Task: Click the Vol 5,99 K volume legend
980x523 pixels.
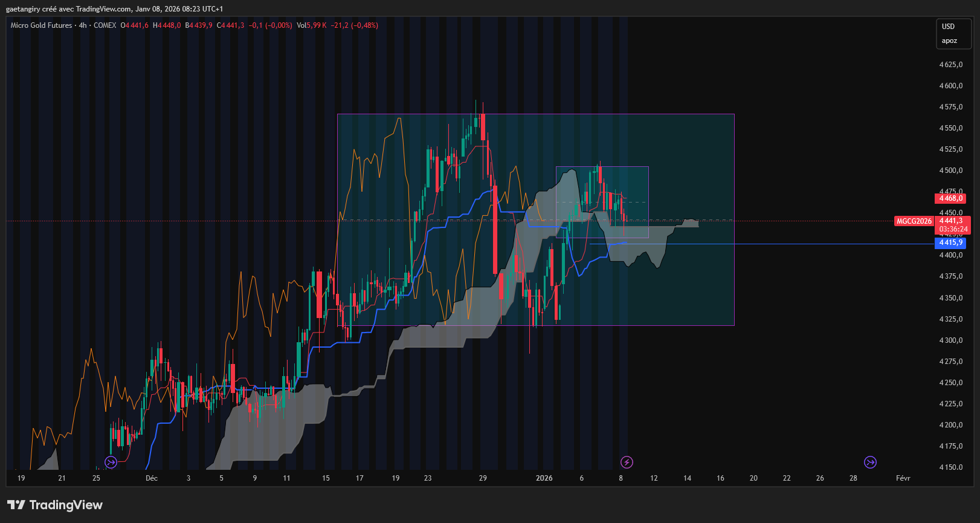Action: tap(311, 25)
